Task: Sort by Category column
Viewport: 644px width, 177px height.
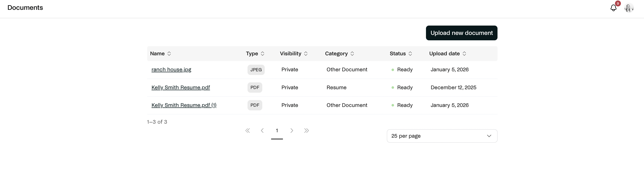Action: tap(339, 54)
